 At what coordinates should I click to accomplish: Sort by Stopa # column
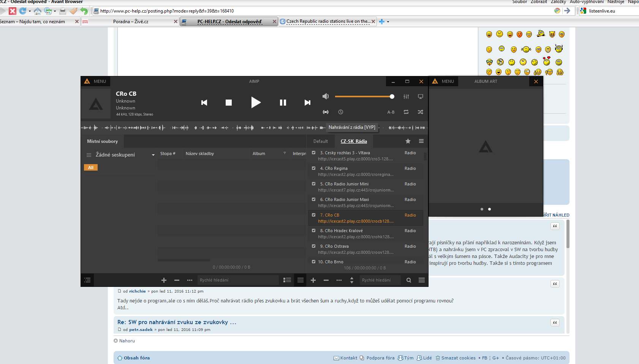tap(168, 154)
